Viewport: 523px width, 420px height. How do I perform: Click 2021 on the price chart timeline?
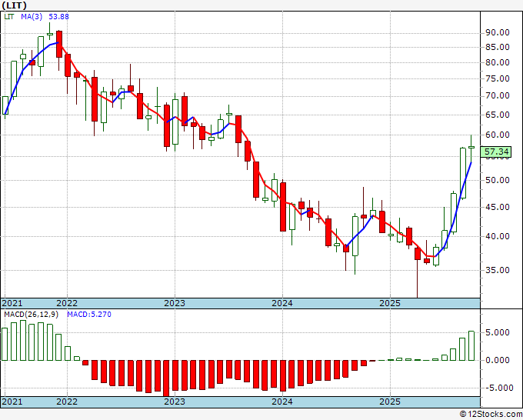pyautogui.click(x=12, y=303)
